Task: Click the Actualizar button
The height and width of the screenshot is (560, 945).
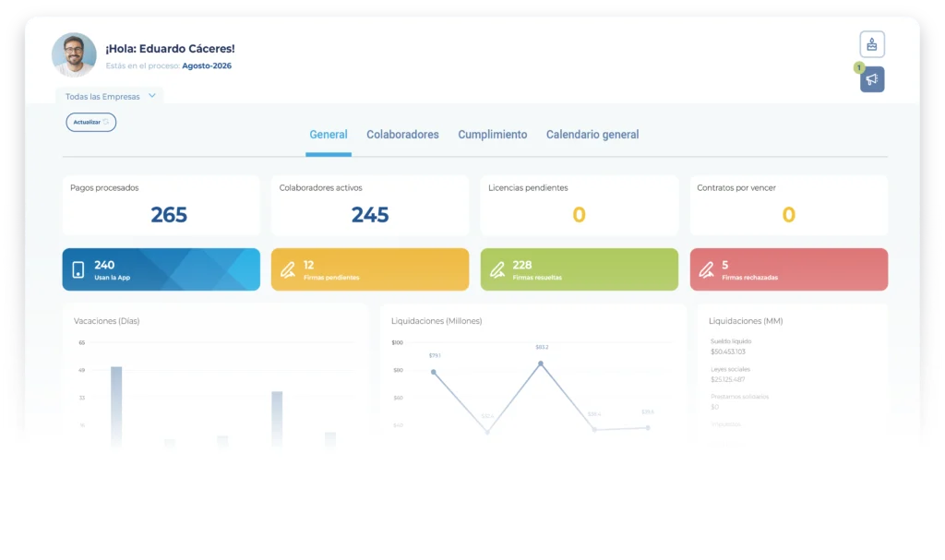Action: pyautogui.click(x=91, y=122)
